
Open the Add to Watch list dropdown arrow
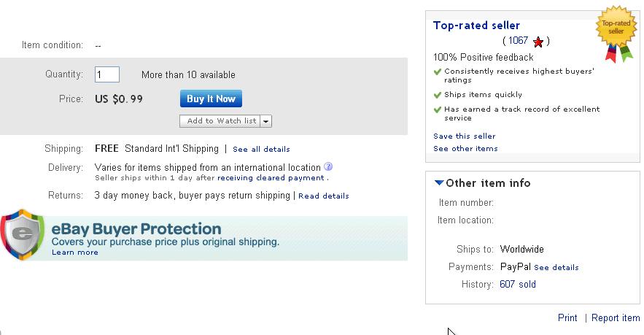click(265, 121)
